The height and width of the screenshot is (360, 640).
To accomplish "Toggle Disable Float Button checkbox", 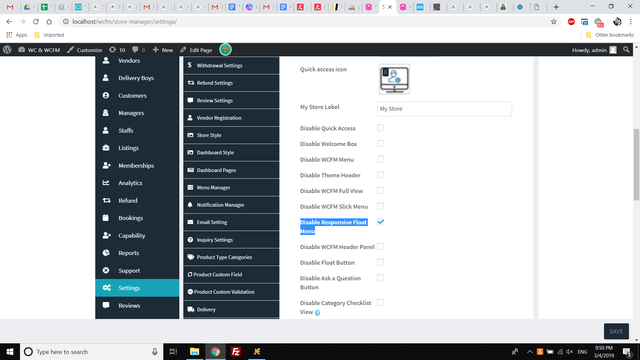I will coord(380,262).
